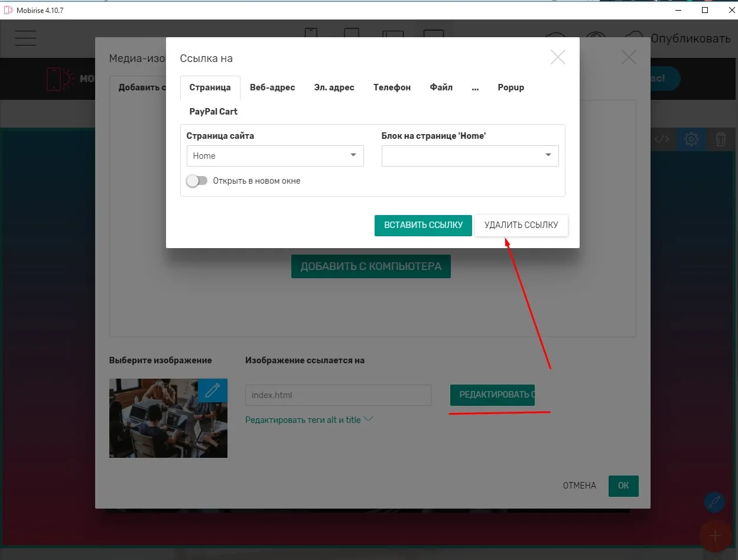This screenshot has width=738, height=560.
Task: Switch to the 'Файл' tab
Action: coord(441,87)
